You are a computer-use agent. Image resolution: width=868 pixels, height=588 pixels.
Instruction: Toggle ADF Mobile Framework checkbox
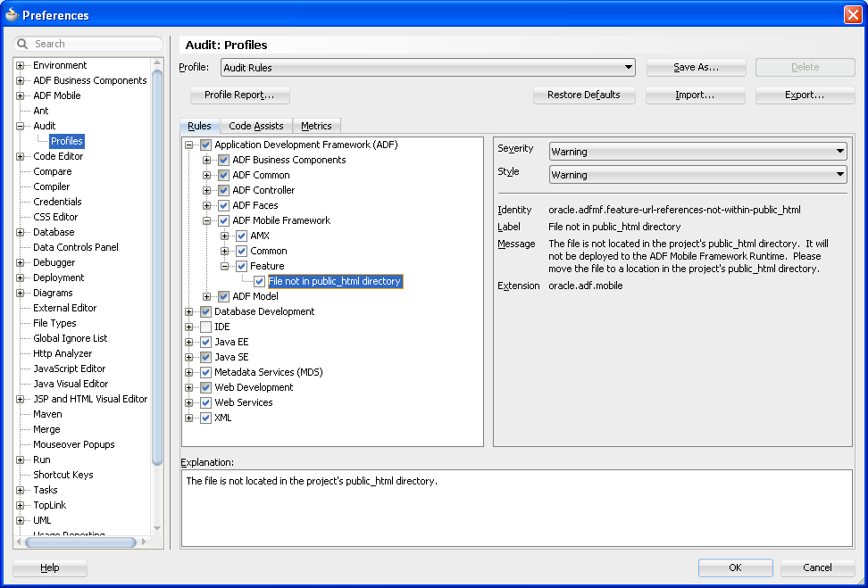(223, 220)
